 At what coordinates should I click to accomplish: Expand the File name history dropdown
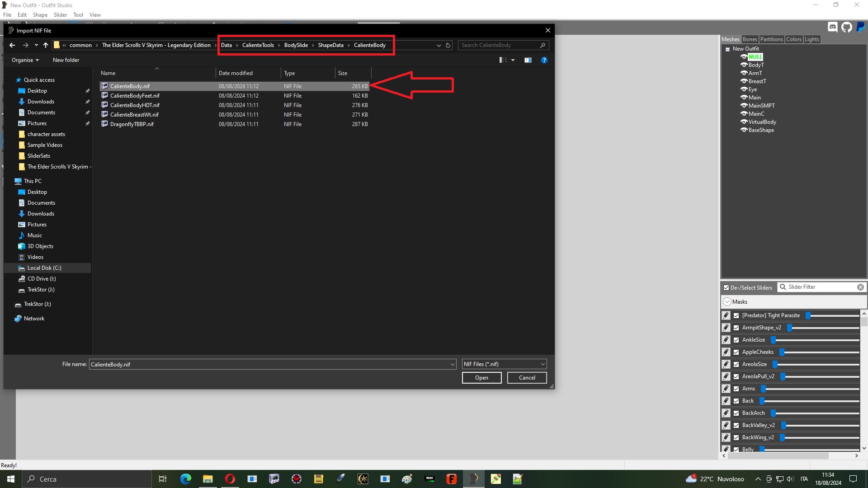[452, 365]
